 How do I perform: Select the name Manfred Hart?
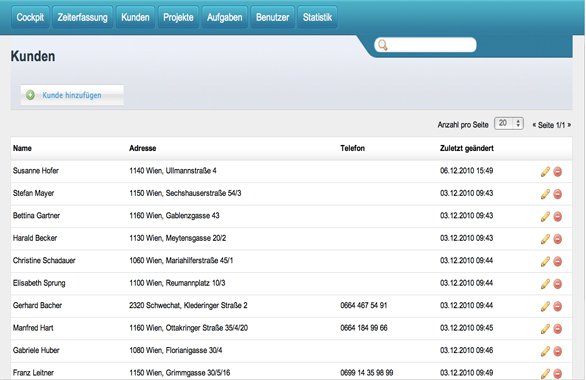click(x=33, y=328)
